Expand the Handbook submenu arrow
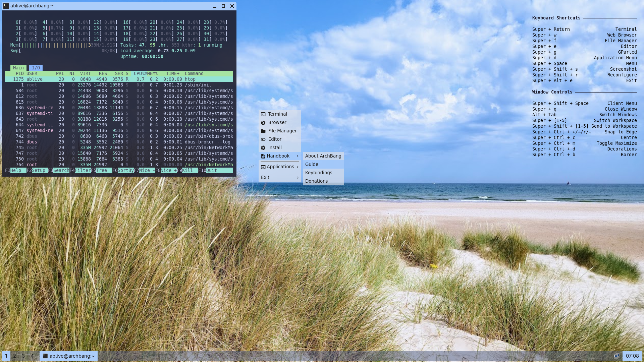 [298, 156]
